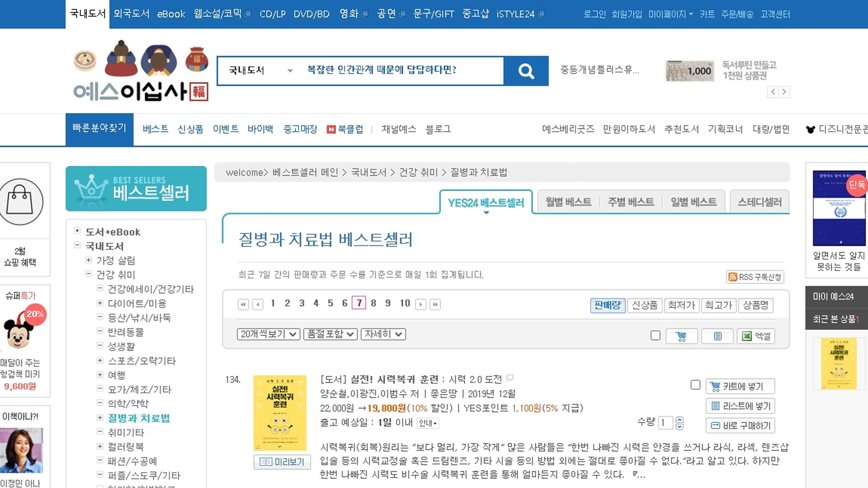Click the yellow 시력복귀 book cover thumbnail

pos(280,413)
